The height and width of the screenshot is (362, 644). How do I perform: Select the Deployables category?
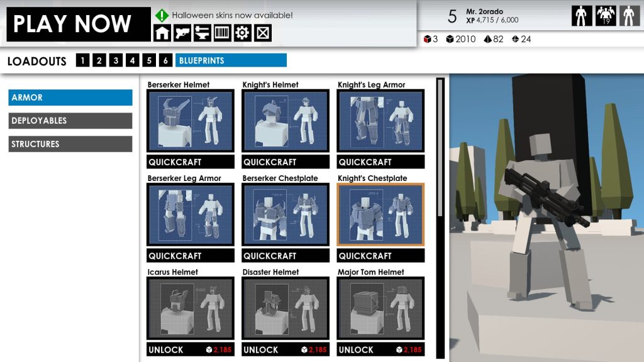[70, 121]
